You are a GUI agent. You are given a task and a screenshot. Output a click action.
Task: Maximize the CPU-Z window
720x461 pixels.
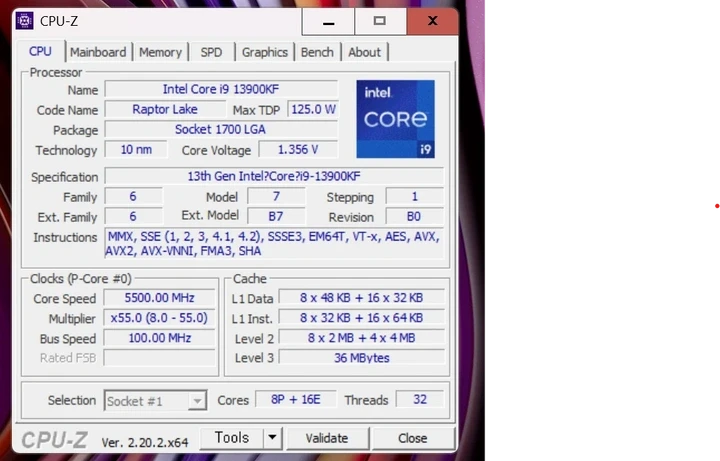pyautogui.click(x=380, y=21)
